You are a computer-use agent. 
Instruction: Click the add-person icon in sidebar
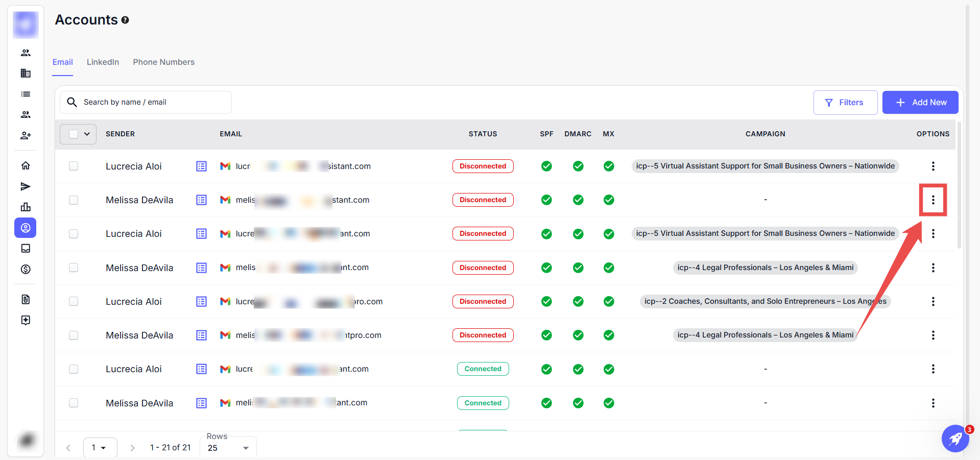pos(26,135)
